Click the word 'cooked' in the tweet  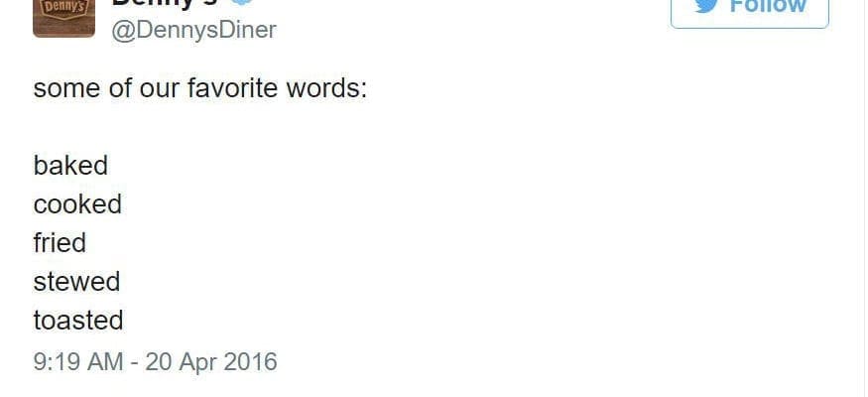click(77, 204)
